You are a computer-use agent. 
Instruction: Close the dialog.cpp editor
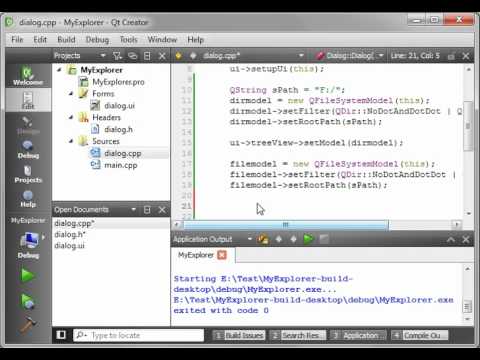point(466,56)
